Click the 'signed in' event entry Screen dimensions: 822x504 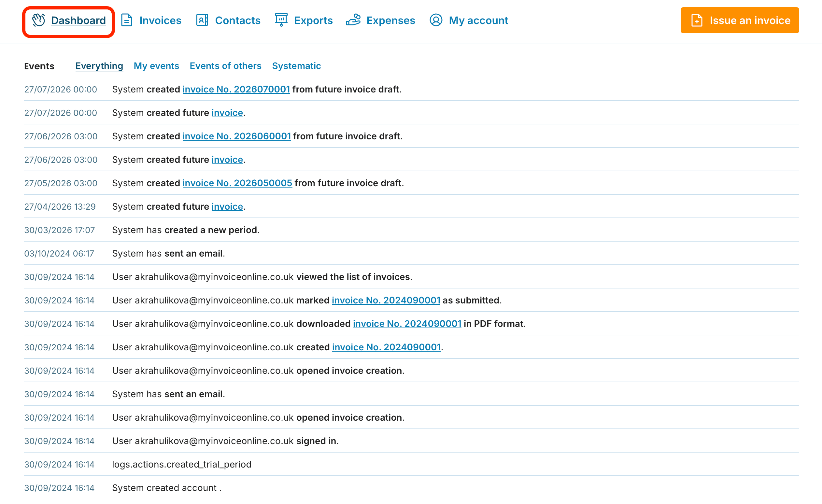225,441
